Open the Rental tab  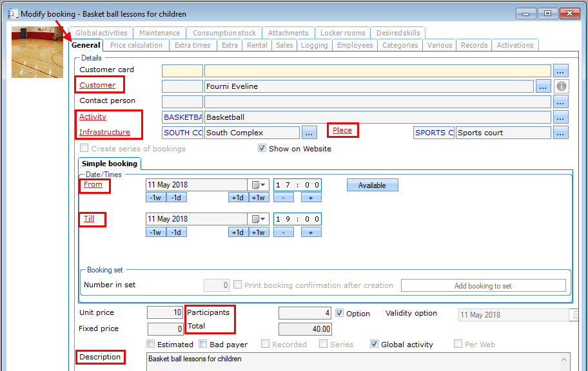[x=257, y=45]
